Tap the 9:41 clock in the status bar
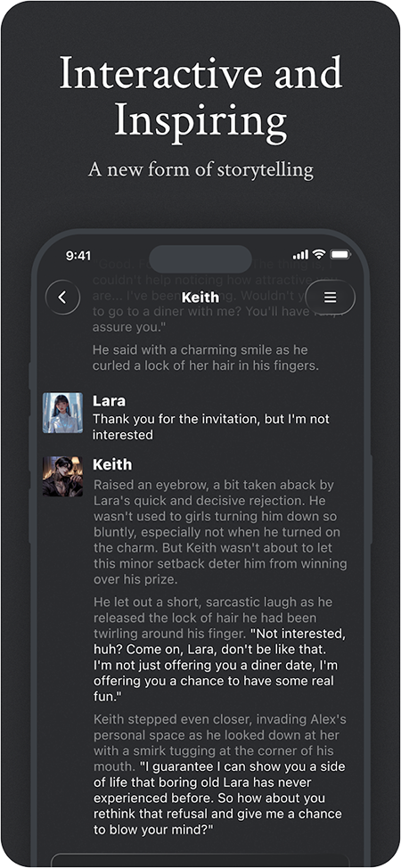Screen dimensions: 401x868 (78, 255)
